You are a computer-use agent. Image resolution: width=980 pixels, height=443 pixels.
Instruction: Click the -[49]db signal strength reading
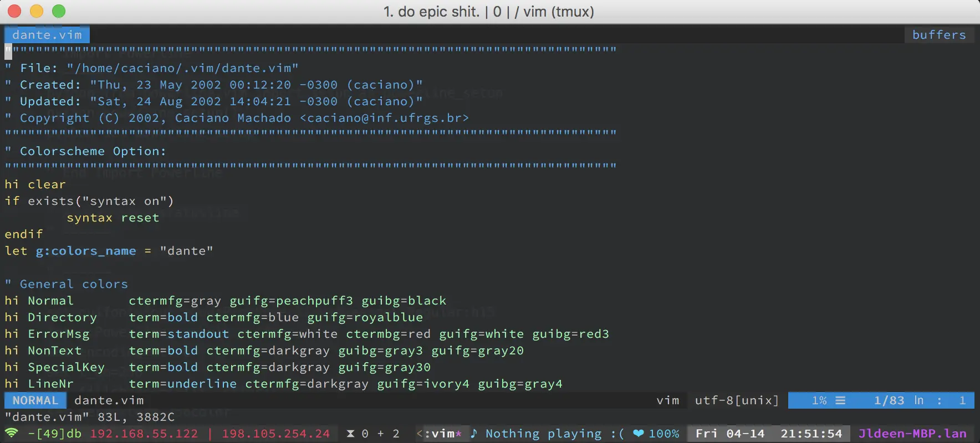(x=54, y=434)
